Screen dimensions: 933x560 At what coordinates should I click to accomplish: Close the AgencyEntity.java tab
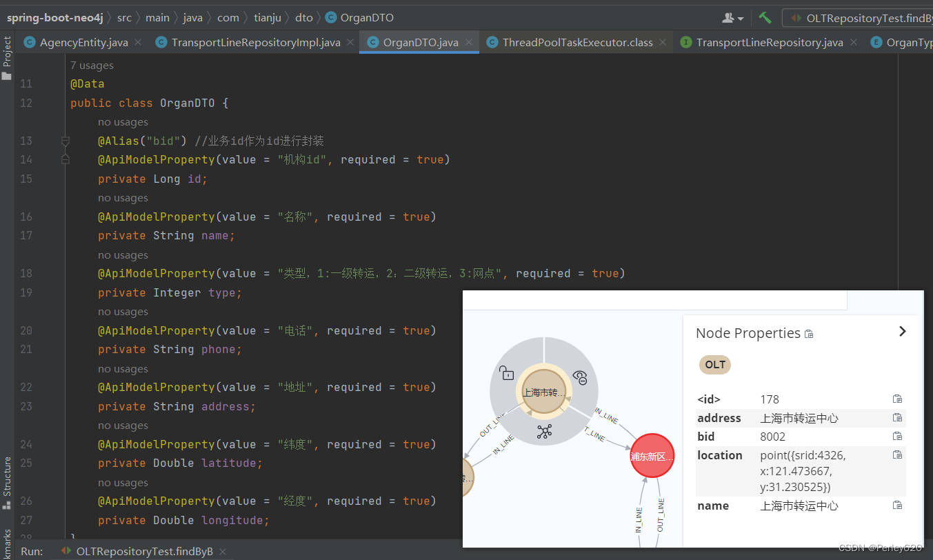[x=138, y=42]
